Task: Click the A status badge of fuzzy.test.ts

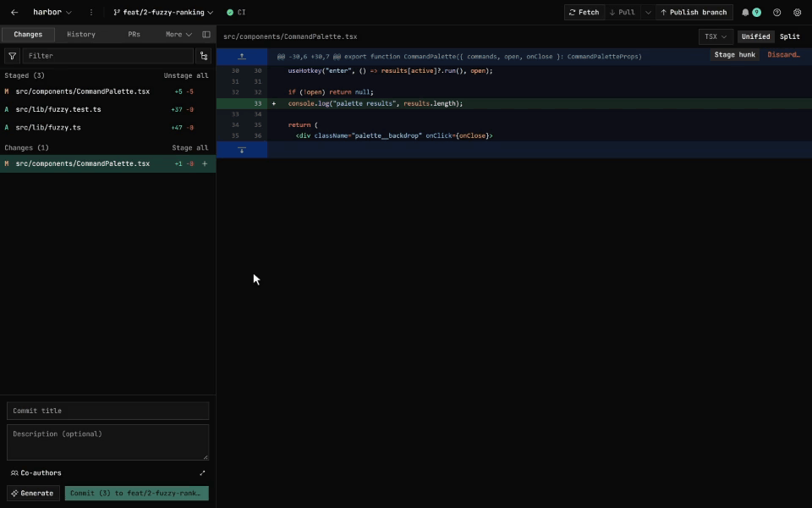Action: click(7, 109)
